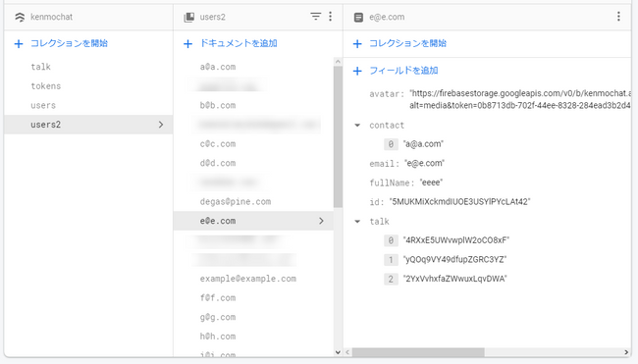Click contact value "a@a.com"
638x364 pixels.
(423, 144)
